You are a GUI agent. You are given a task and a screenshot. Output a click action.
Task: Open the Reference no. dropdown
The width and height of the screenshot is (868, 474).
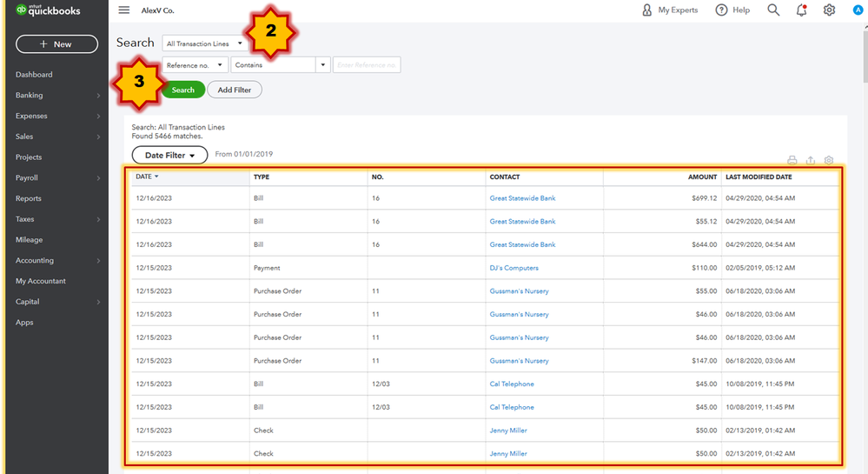click(x=195, y=65)
